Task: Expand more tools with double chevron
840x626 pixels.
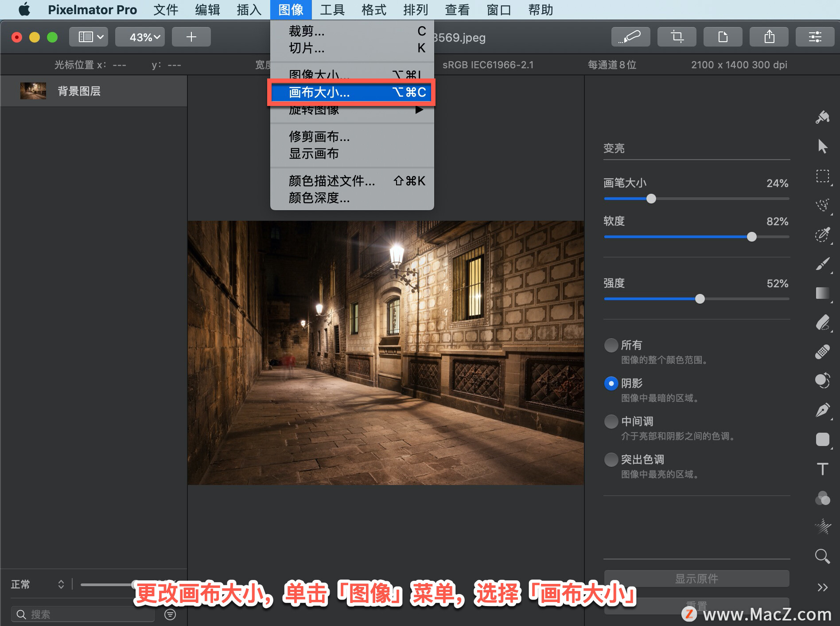Action: coord(823,587)
